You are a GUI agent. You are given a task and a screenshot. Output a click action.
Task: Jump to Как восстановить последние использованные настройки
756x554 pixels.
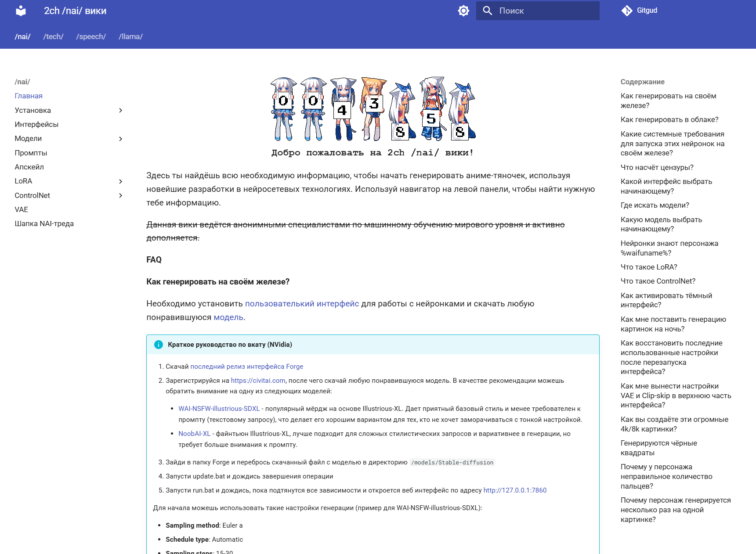point(672,357)
